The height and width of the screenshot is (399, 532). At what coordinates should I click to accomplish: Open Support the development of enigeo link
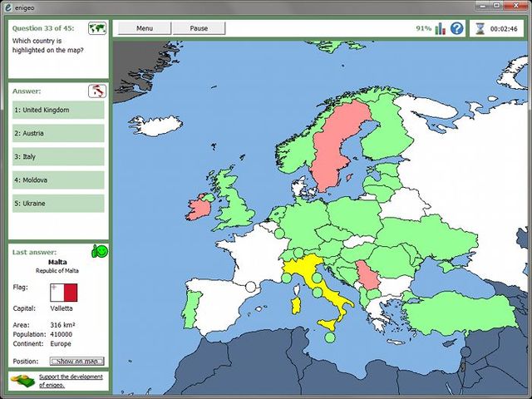[71, 381]
